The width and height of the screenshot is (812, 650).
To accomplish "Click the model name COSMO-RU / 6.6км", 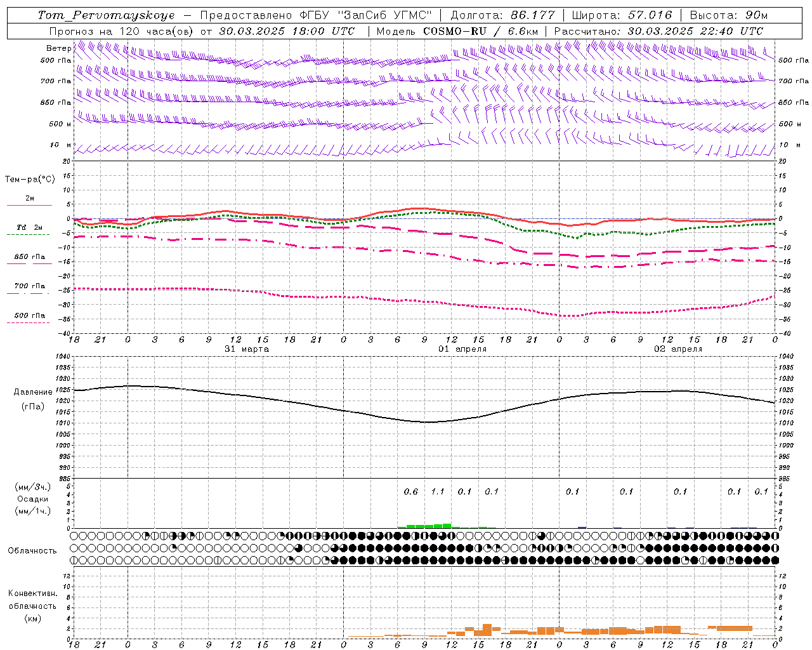I will coord(481,31).
